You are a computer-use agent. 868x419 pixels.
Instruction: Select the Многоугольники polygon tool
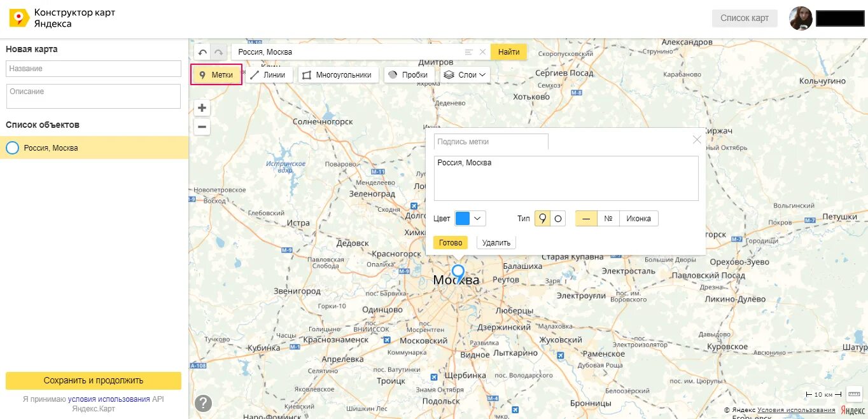point(338,75)
